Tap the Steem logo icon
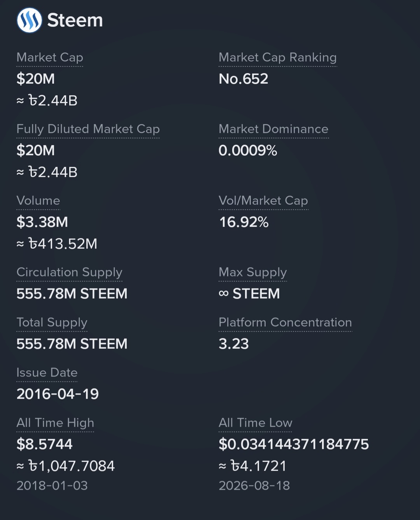This screenshot has height=520, width=420. [x=29, y=20]
